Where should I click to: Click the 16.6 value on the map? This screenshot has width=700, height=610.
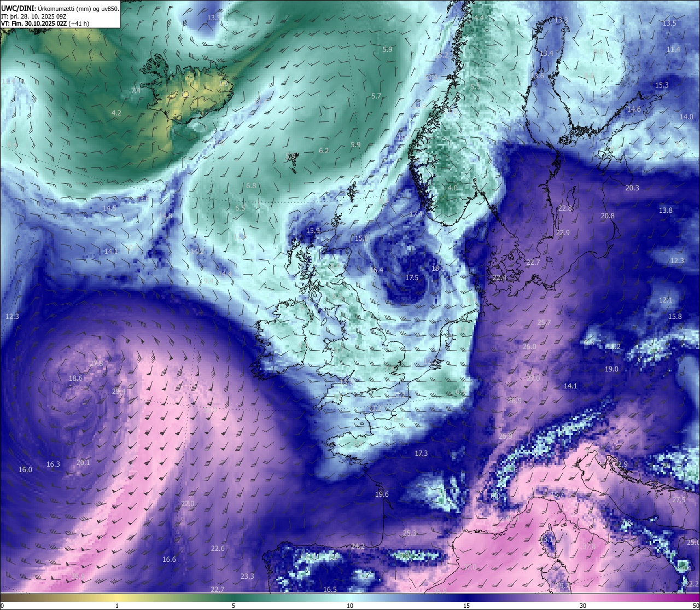(169, 560)
